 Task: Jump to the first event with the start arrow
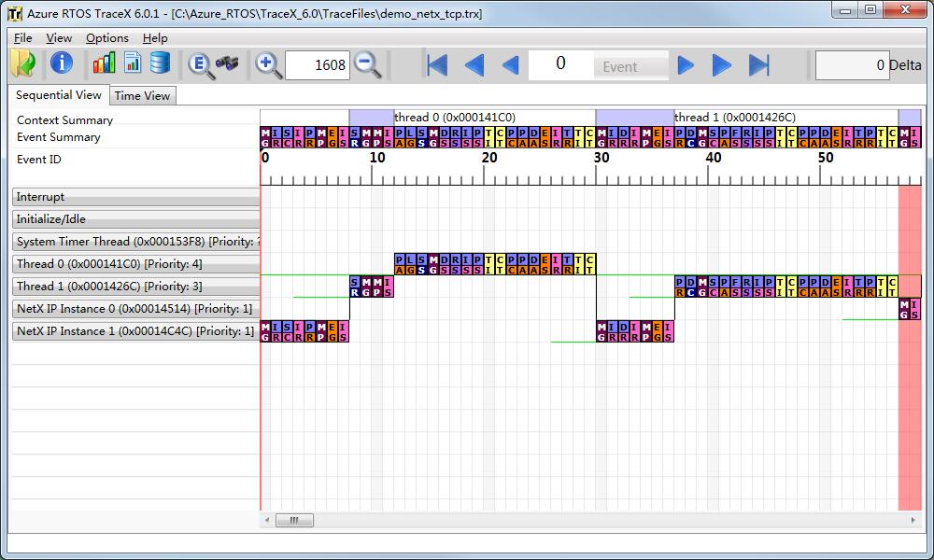[437, 65]
